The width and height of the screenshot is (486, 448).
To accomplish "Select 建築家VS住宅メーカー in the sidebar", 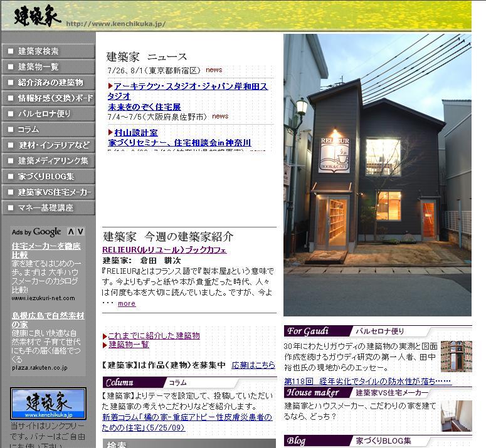I will tap(48, 192).
